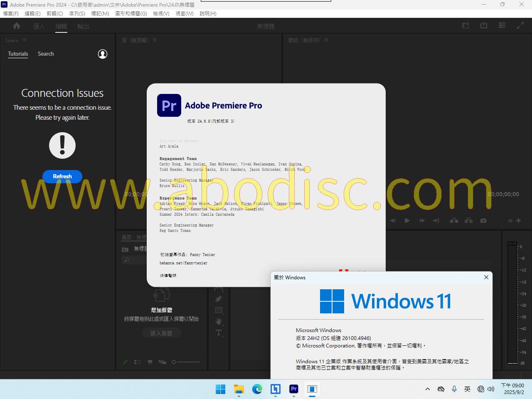
Task: Select the Tutorials tab
Action: pyautogui.click(x=18, y=54)
